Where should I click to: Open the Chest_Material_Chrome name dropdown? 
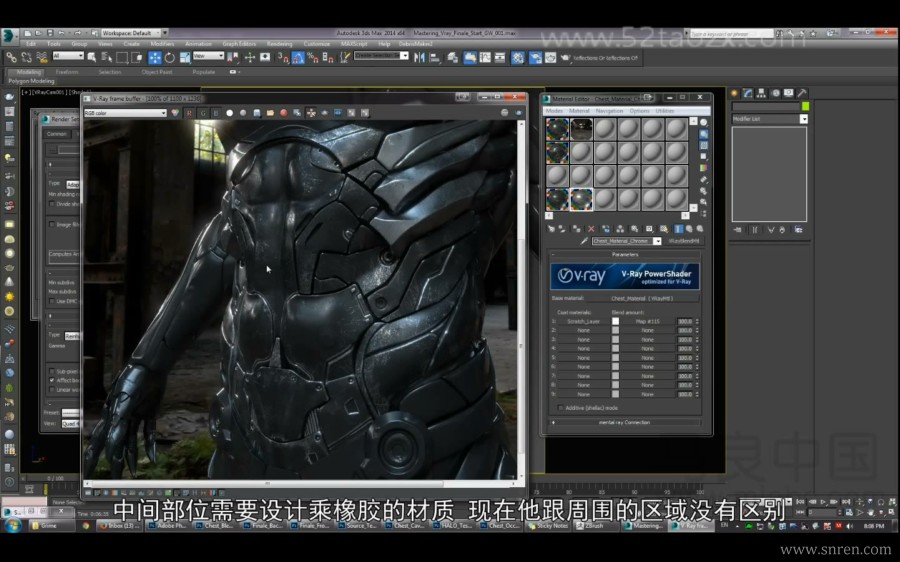657,241
